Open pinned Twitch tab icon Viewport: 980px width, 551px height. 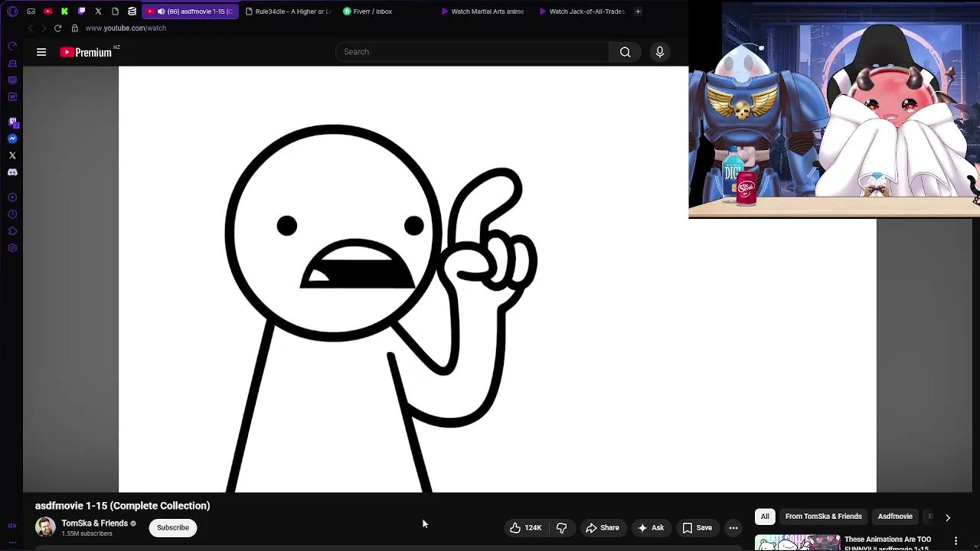point(81,11)
